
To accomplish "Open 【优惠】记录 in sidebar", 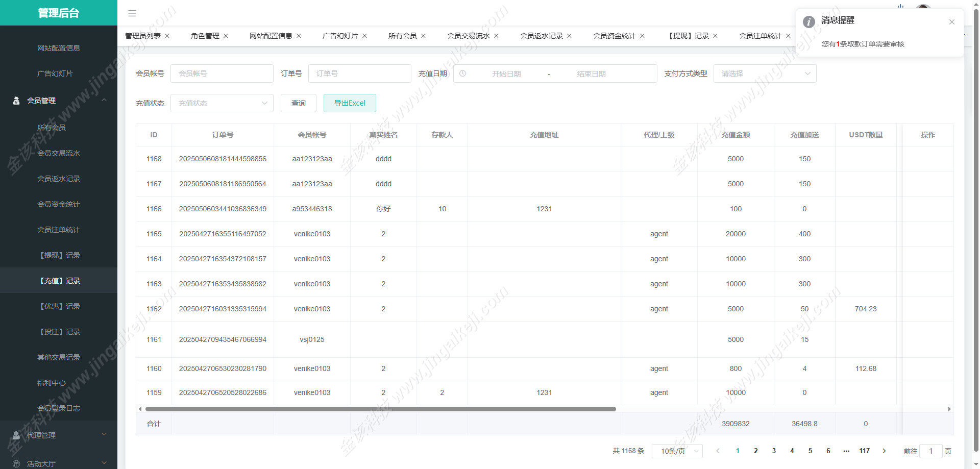I will point(59,306).
